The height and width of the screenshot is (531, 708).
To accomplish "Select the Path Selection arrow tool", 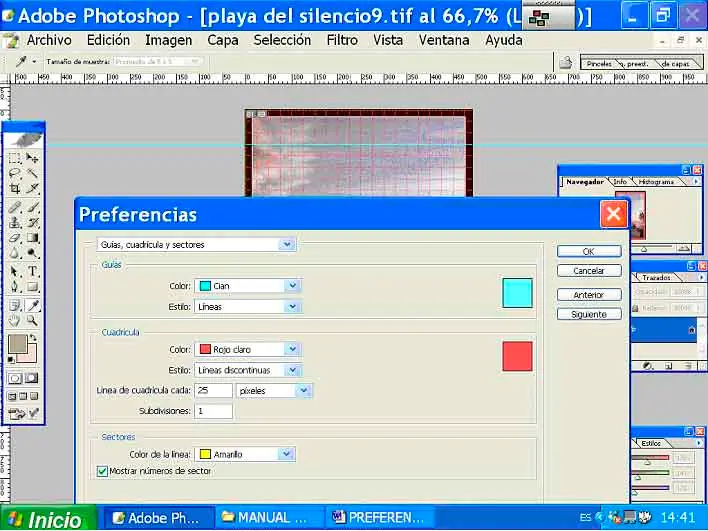I will [x=14, y=271].
